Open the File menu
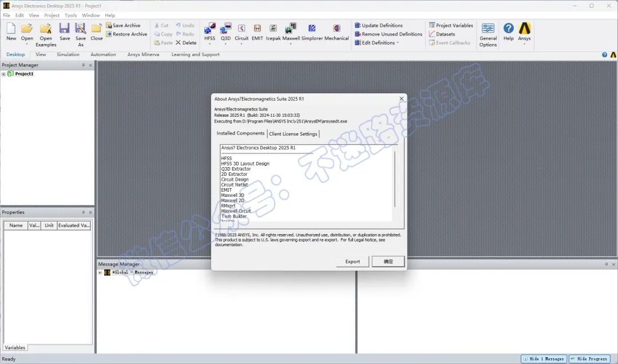Screen dimensions: 618x364 (7, 15)
